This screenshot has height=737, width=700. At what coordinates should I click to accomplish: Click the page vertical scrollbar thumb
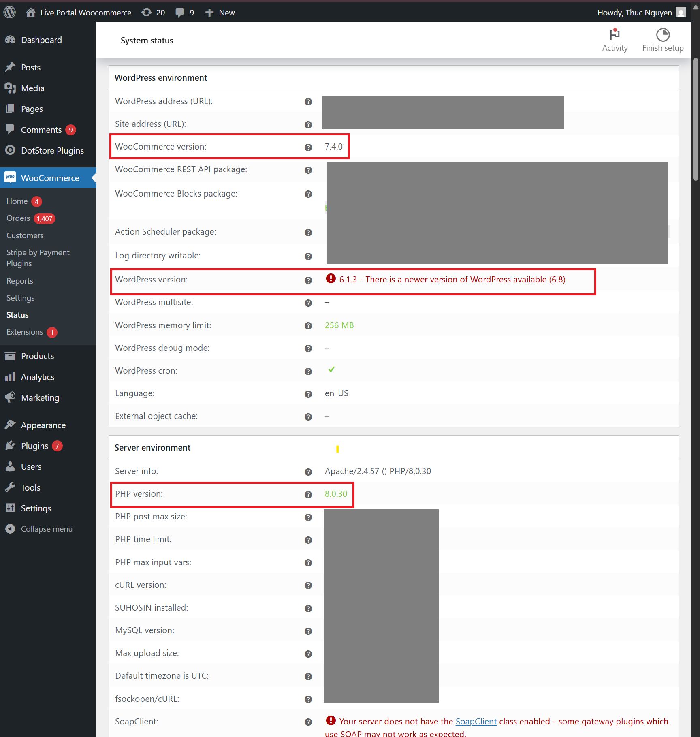(696, 119)
